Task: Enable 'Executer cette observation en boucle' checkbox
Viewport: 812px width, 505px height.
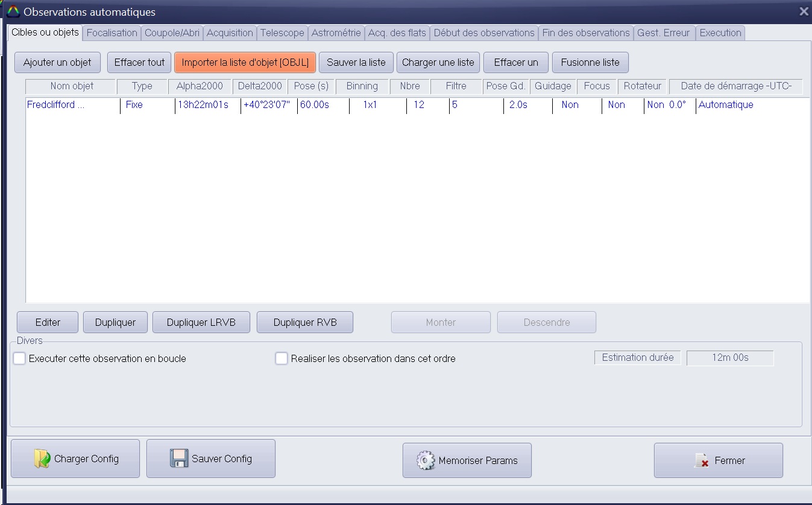Action: pos(20,358)
